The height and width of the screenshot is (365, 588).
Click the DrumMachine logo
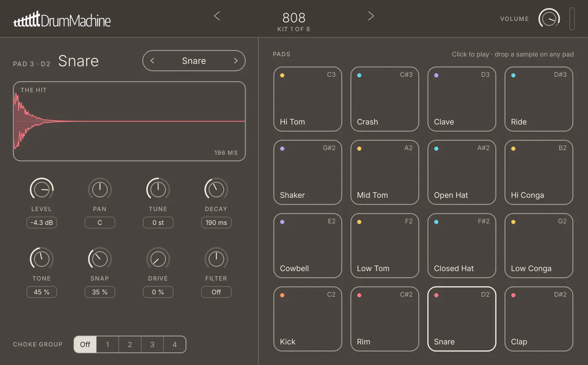point(62,19)
